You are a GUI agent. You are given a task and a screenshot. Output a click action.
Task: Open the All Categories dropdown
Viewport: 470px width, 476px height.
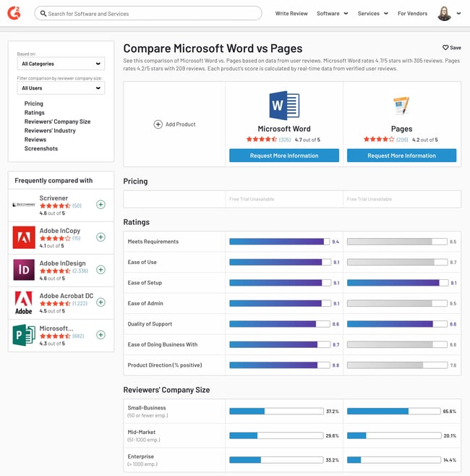[x=61, y=64]
